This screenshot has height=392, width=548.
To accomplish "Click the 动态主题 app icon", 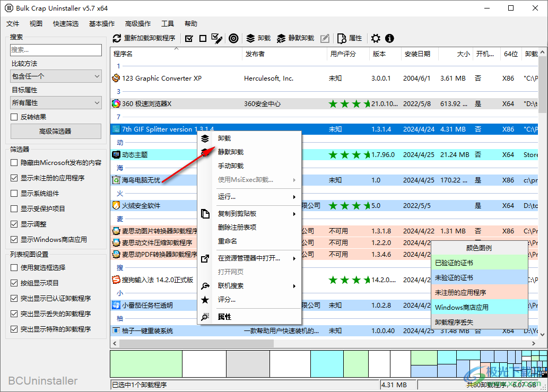I will 116,154.
